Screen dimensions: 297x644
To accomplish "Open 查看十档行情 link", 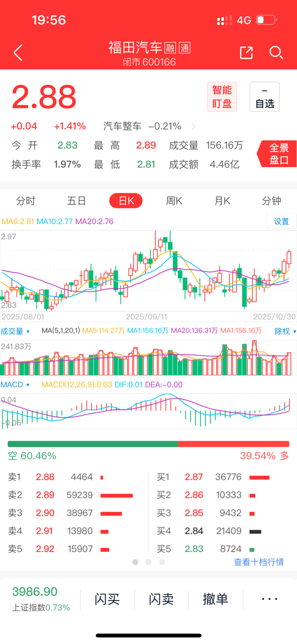I will click(x=259, y=562).
